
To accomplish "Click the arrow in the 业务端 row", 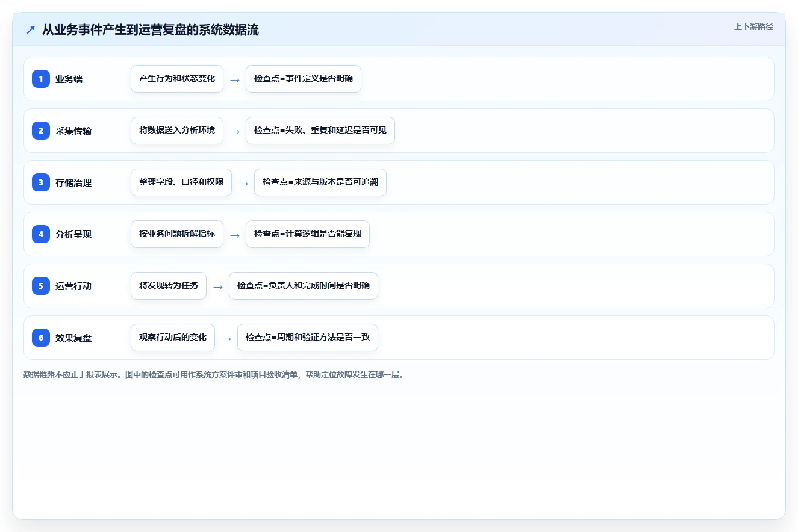I will (x=235, y=79).
